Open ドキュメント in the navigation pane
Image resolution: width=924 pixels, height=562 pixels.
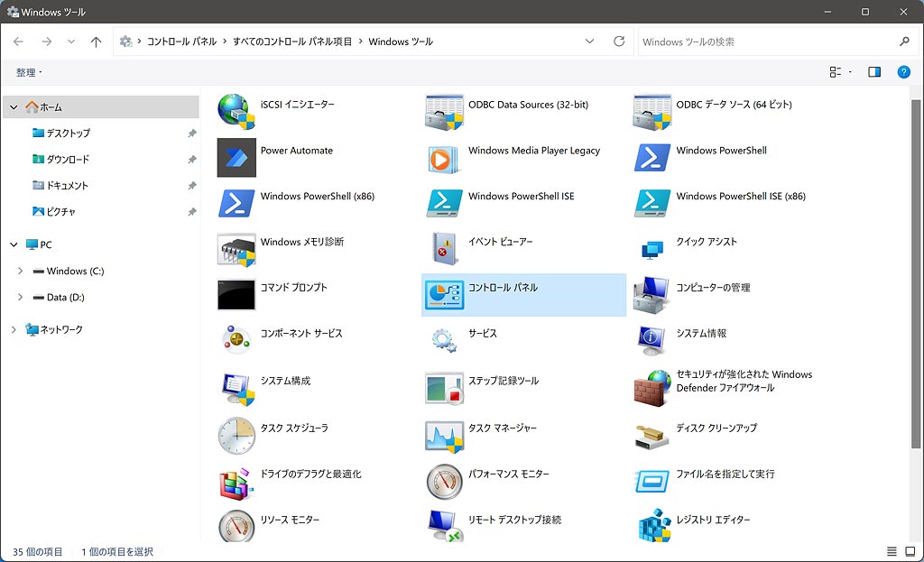[x=67, y=185]
